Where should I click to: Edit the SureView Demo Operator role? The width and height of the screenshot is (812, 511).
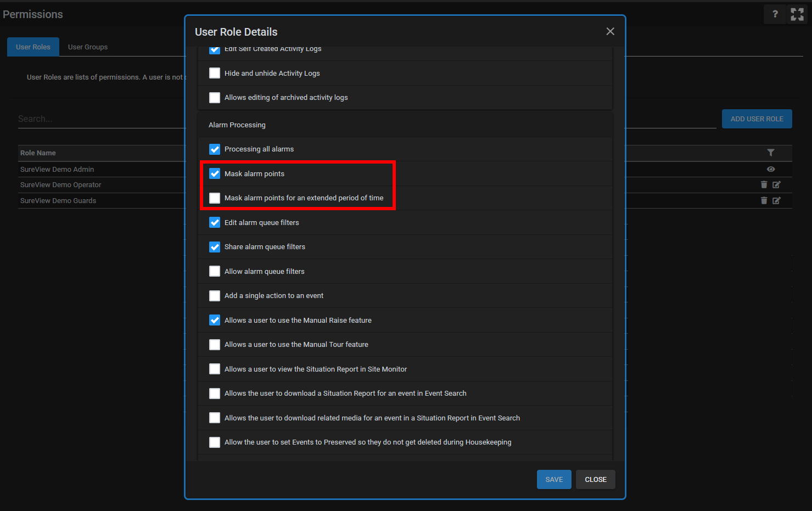click(776, 185)
